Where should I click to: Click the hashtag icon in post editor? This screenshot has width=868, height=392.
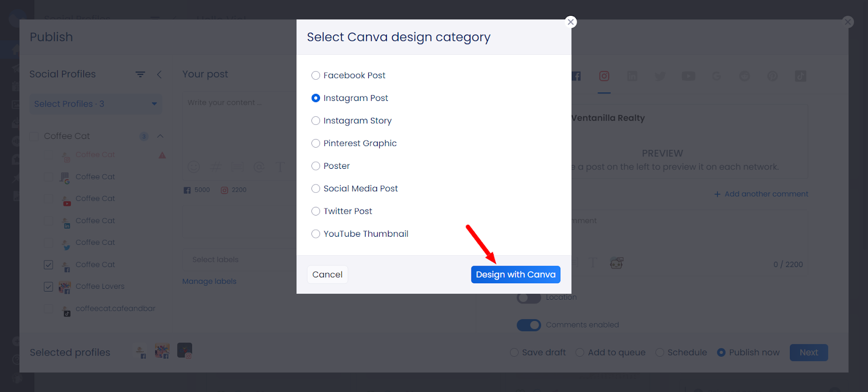click(215, 167)
